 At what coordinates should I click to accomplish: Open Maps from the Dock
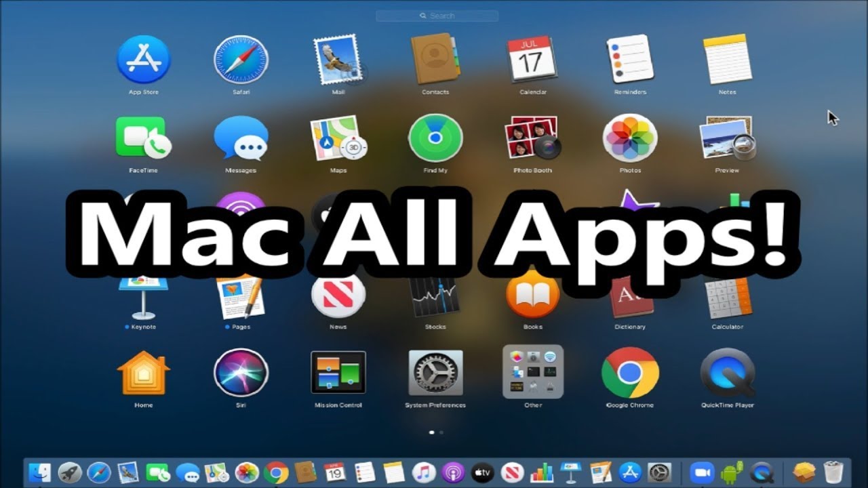(x=217, y=472)
